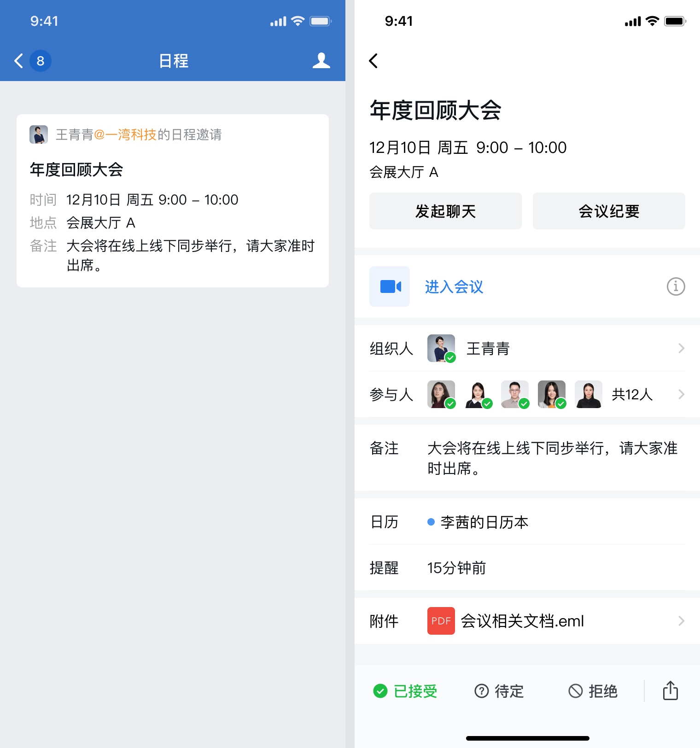Open attachment 会议相关文档.eml
The height and width of the screenshot is (748, 700).
[x=522, y=621]
